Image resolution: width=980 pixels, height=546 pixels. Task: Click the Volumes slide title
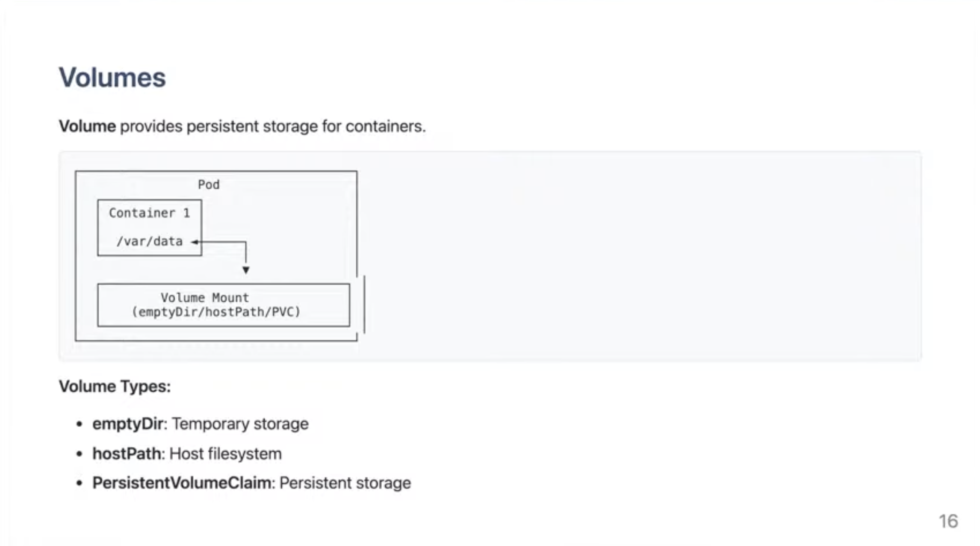(112, 78)
